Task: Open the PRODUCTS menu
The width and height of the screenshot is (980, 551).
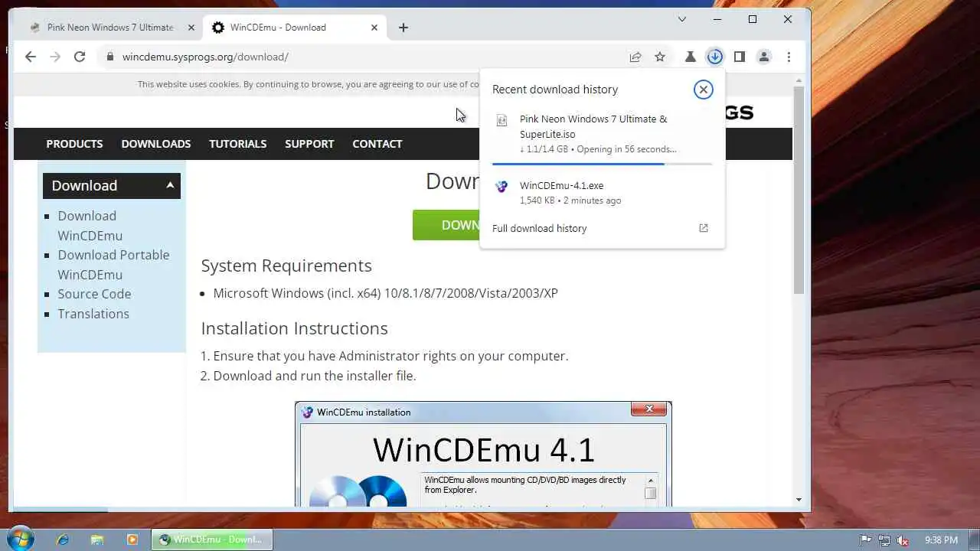Action: tap(74, 144)
